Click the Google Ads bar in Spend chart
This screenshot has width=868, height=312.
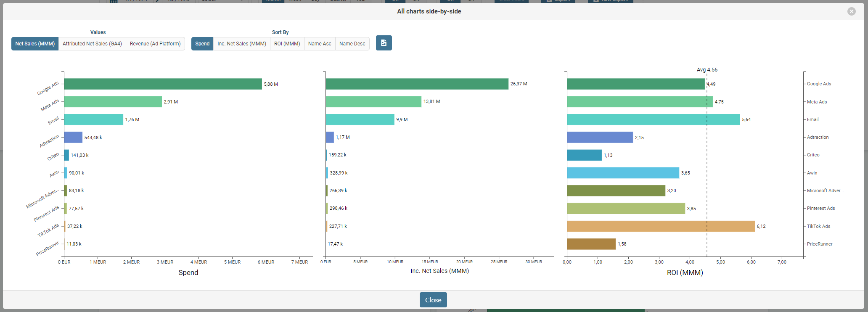(x=163, y=84)
